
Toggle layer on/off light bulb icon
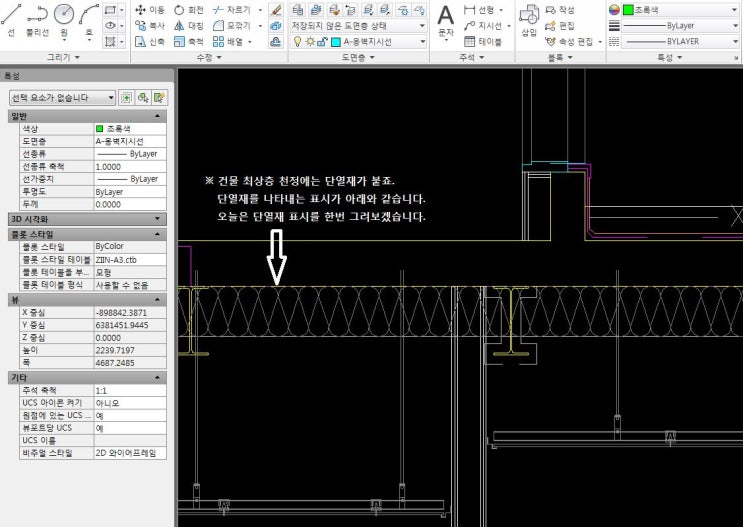coord(297,42)
